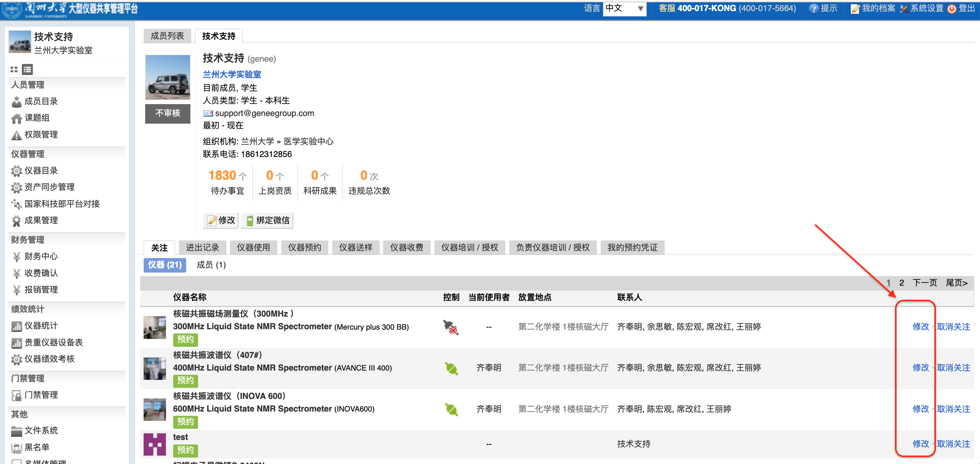Open 报销管理 yen icon

(16, 290)
